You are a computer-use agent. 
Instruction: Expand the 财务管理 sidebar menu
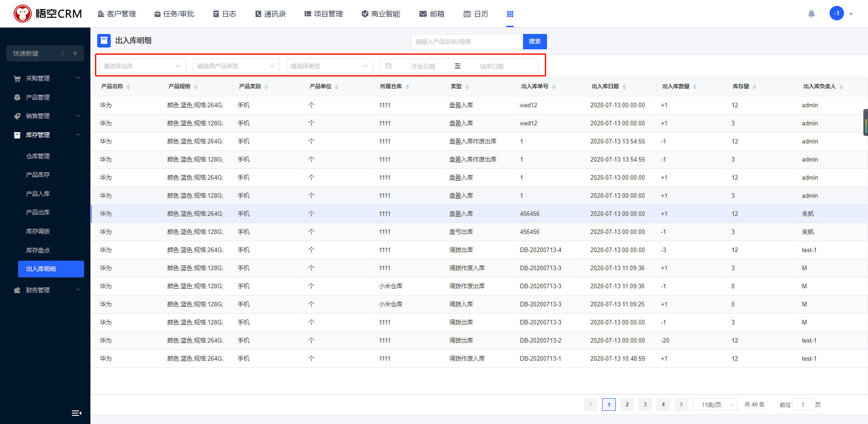45,290
